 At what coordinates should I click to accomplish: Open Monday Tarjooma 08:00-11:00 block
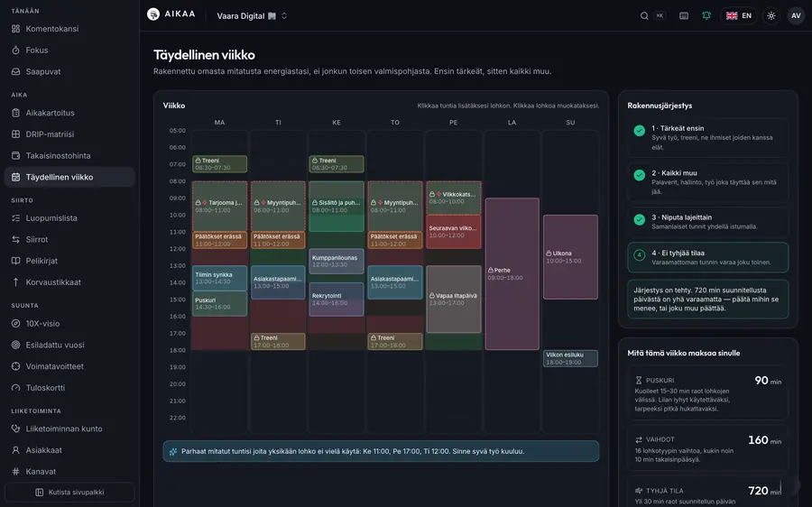219,206
